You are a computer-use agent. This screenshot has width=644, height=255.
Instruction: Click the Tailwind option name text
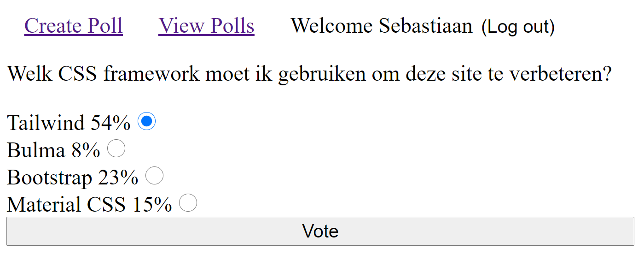click(46, 123)
